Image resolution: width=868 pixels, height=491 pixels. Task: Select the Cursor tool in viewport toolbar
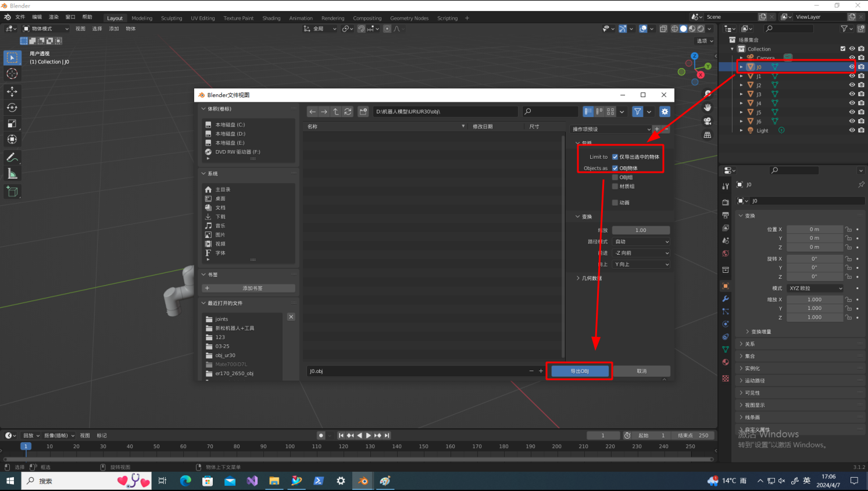click(12, 74)
